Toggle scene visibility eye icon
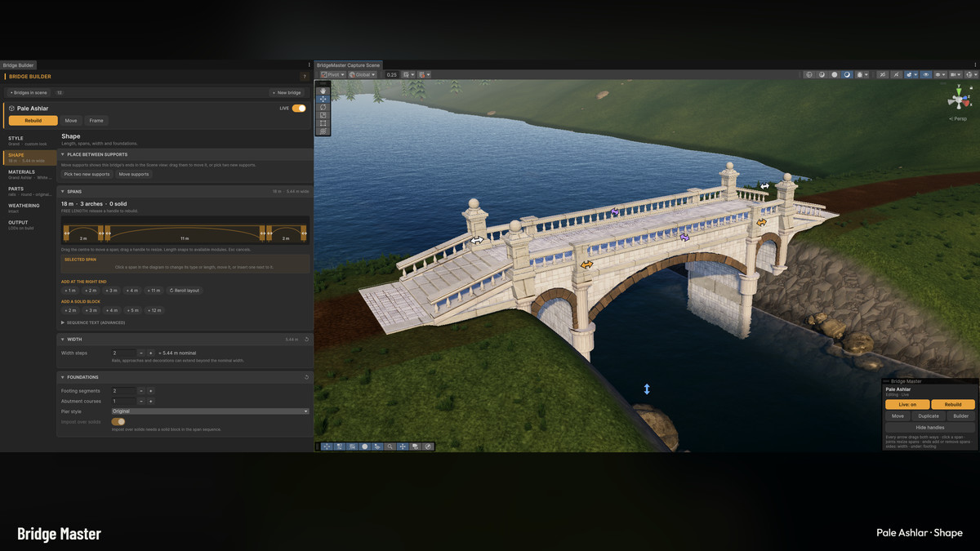The image size is (980, 551). [x=926, y=74]
